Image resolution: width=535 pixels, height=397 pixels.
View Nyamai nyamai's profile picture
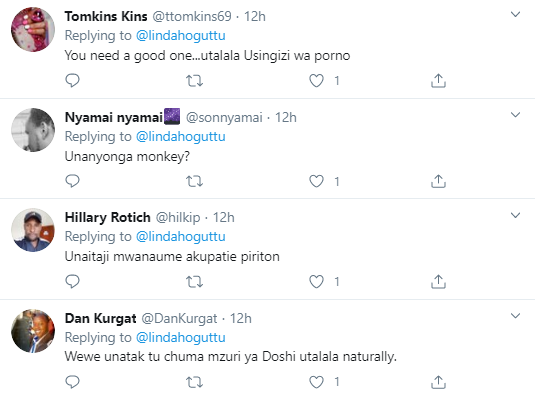[33, 130]
